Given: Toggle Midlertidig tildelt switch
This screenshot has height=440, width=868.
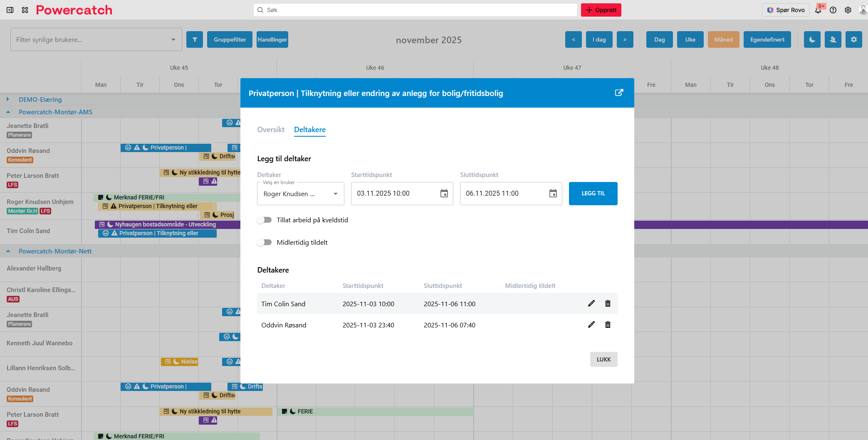Looking at the screenshot, I should [x=264, y=242].
